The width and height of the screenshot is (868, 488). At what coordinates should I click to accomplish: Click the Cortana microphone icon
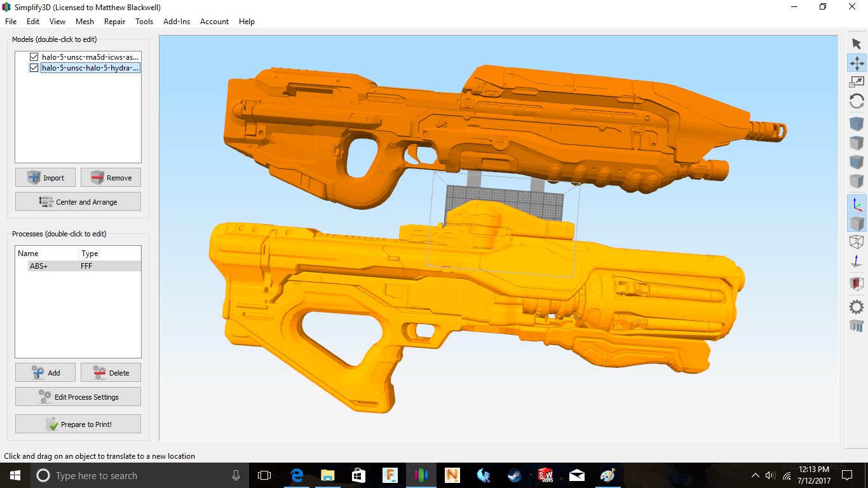236,475
